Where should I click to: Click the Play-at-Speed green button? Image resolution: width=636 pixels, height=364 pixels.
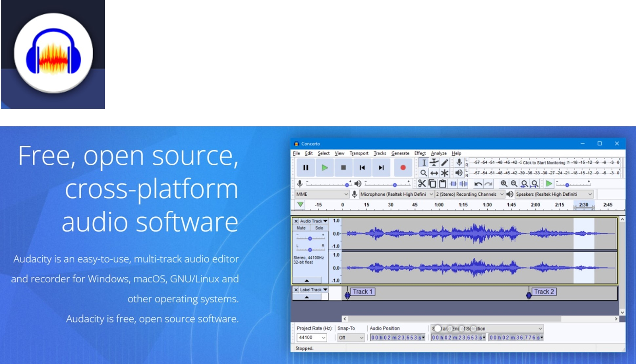[549, 184]
